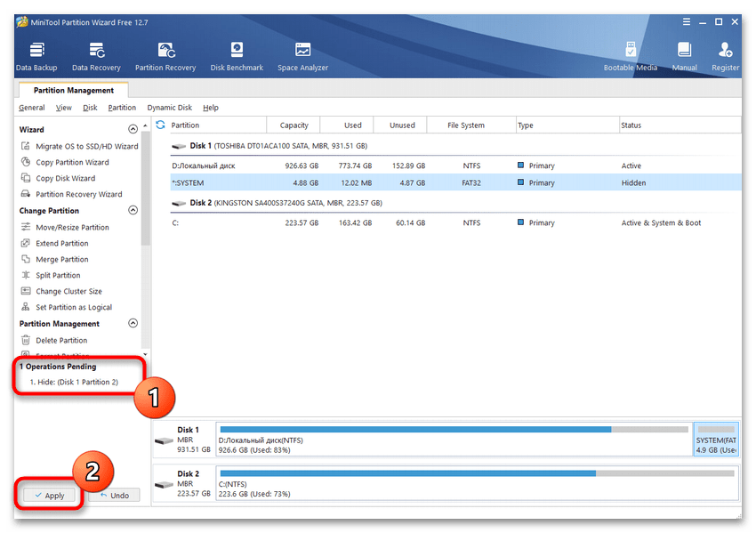The image size is (756, 533).
Task: Select the Partition Management tab
Action: (x=73, y=90)
